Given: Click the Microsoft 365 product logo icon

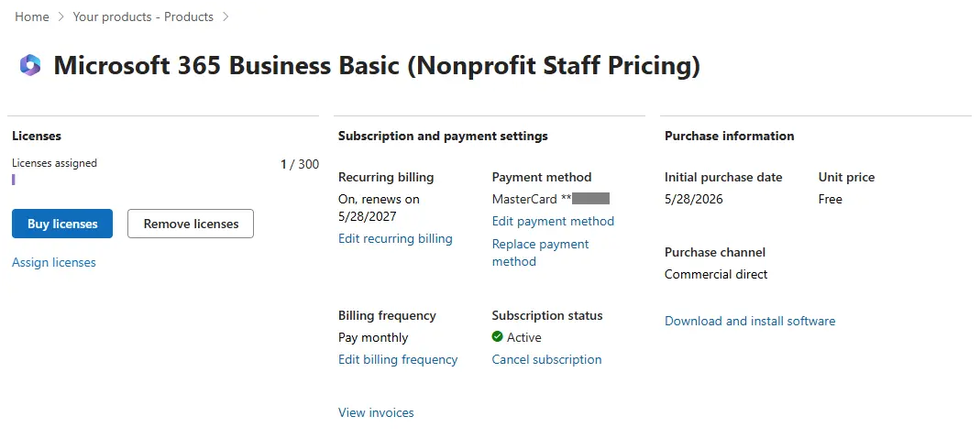Looking at the screenshot, I should [30, 65].
